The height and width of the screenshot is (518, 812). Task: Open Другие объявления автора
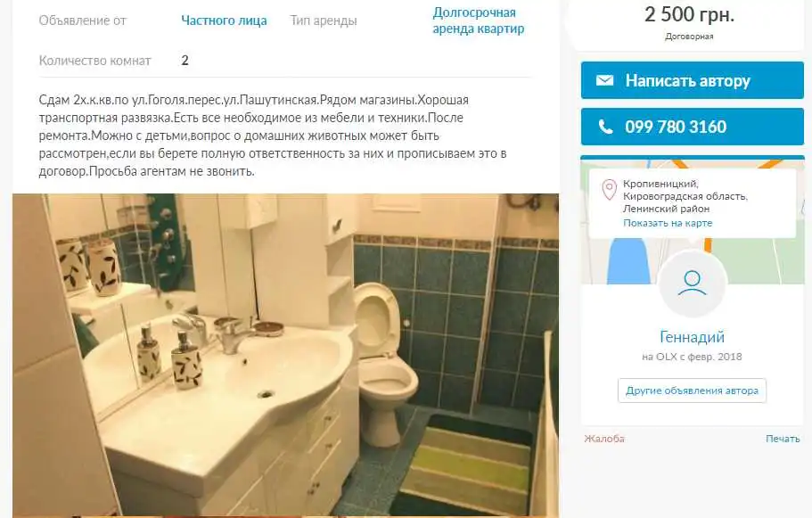point(692,391)
